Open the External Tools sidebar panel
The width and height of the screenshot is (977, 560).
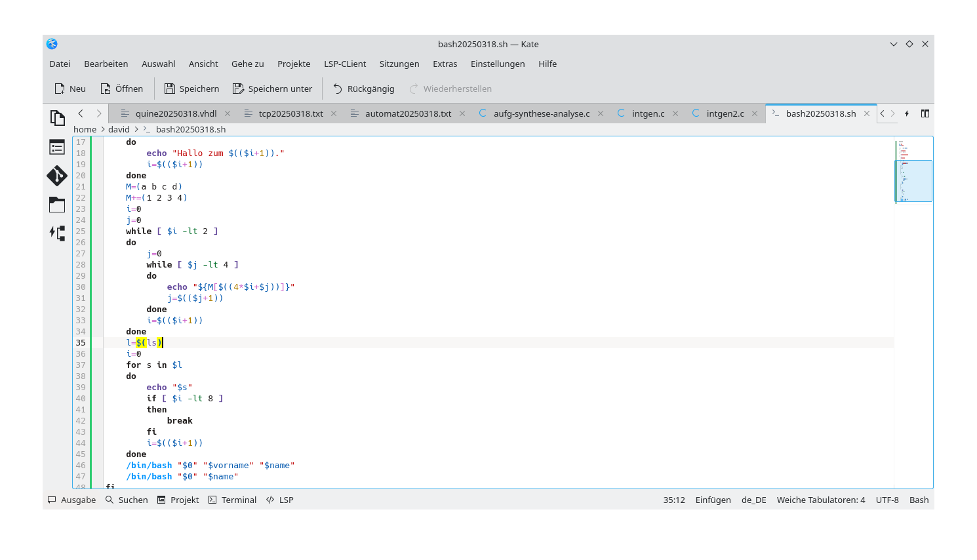tap(58, 233)
